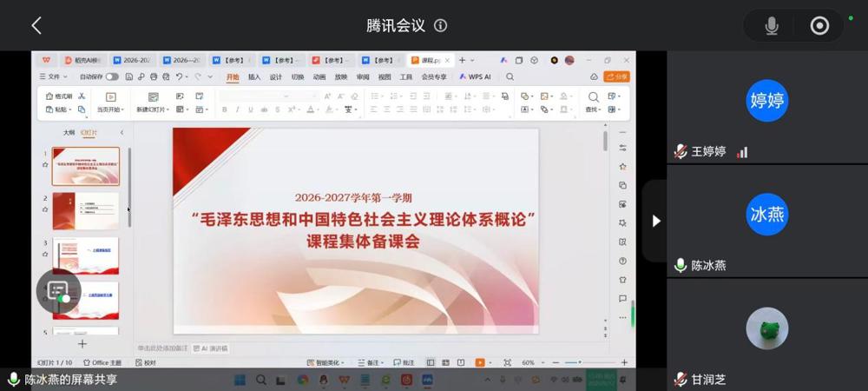Click the fit-to-window icon near zoom
Viewport: 868px width, 391px height.
[x=508, y=362]
